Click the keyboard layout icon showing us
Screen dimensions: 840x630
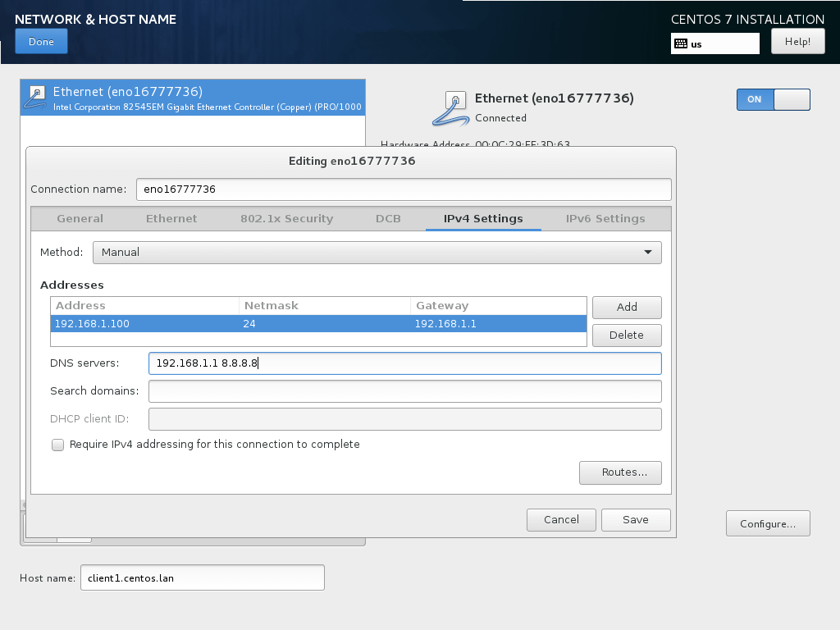(x=679, y=43)
